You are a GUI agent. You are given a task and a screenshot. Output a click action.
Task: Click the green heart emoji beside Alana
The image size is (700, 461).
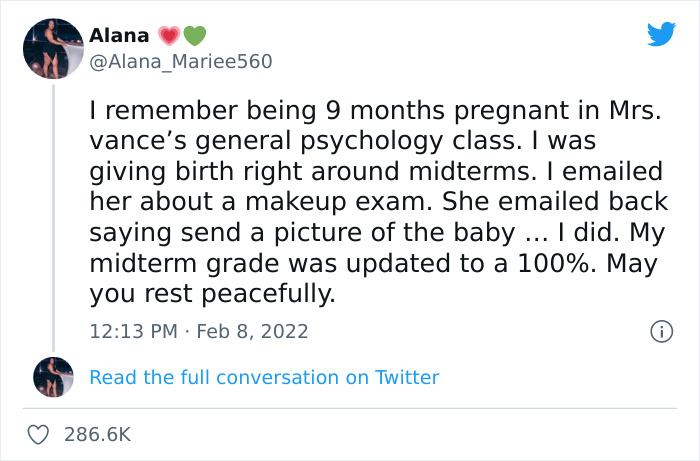194,36
